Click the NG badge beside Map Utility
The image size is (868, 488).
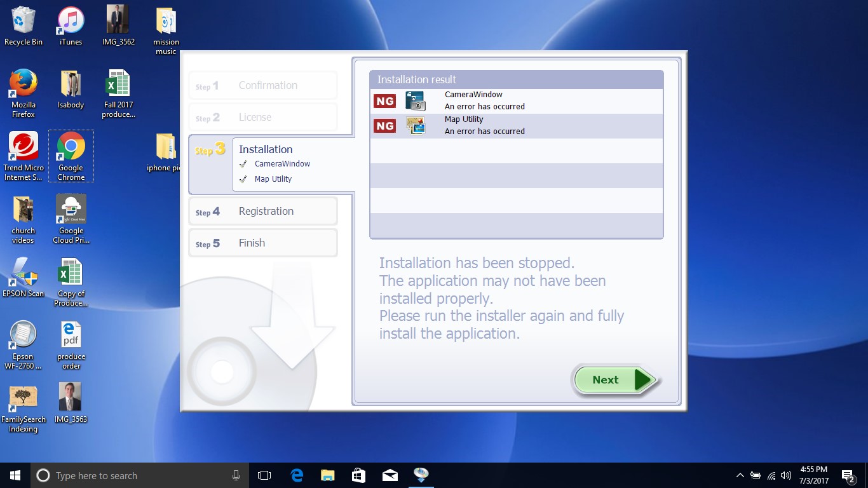pyautogui.click(x=384, y=125)
